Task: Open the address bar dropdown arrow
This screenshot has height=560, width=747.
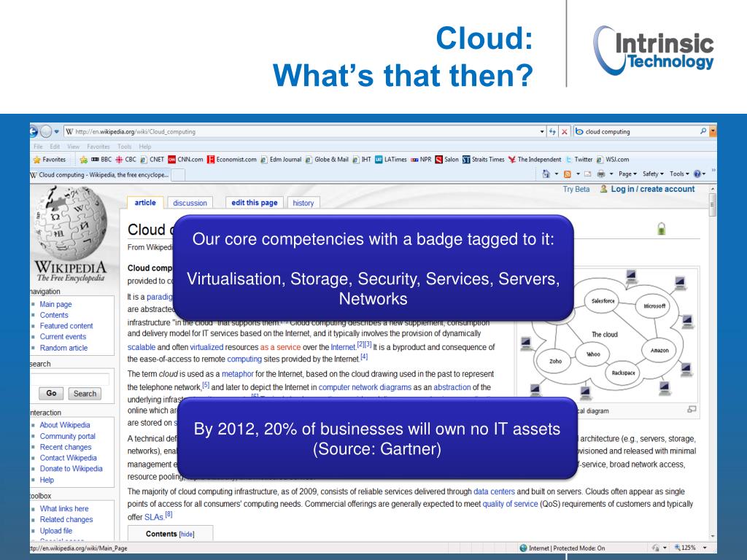Action: pyautogui.click(x=542, y=131)
